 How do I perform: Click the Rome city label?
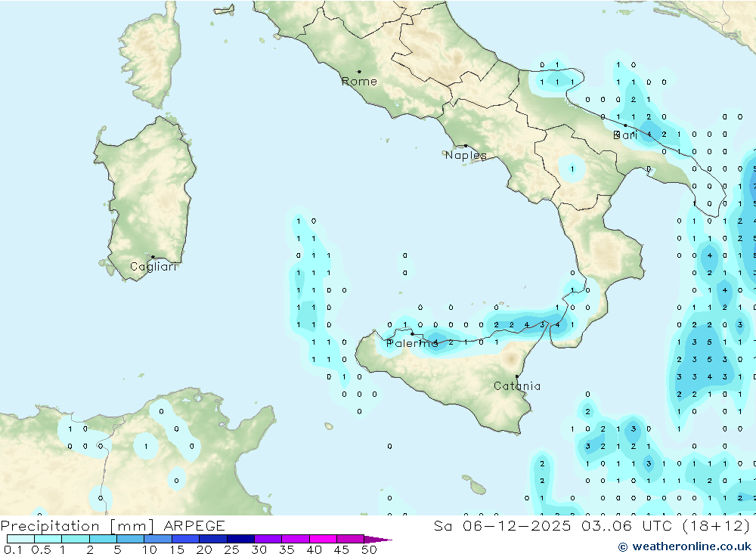[359, 82]
